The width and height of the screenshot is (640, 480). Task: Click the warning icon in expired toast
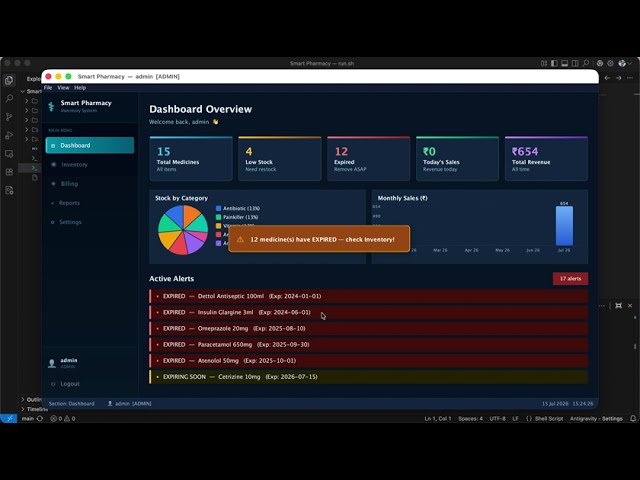click(240, 240)
